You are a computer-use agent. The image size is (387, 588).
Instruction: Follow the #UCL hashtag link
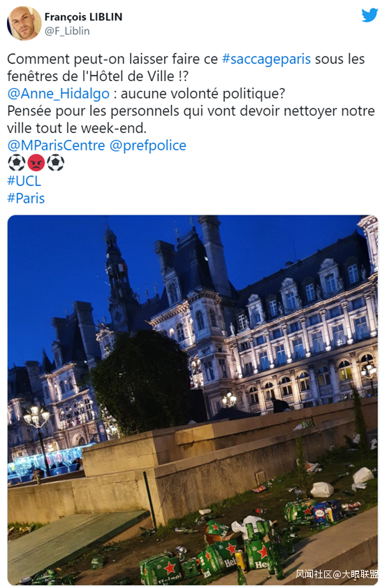point(24,181)
